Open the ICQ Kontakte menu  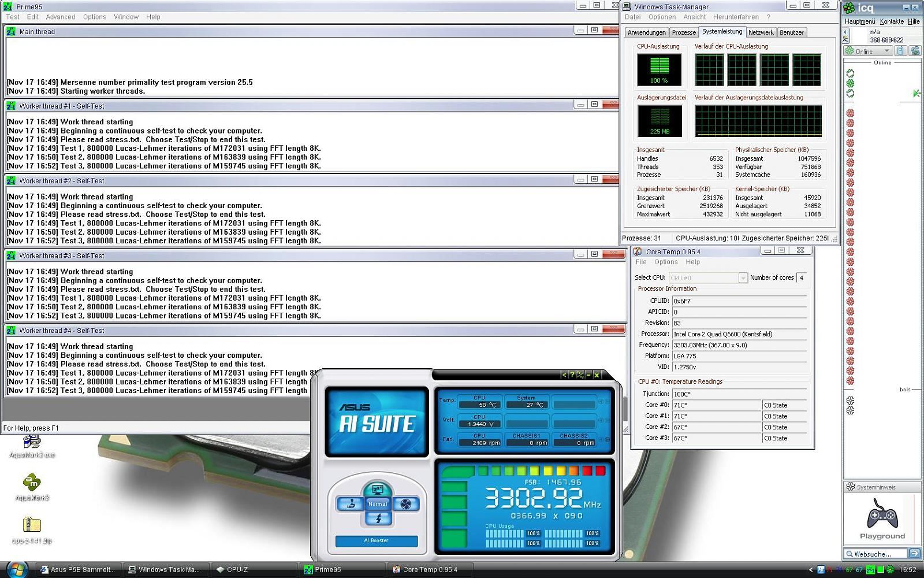(x=892, y=21)
